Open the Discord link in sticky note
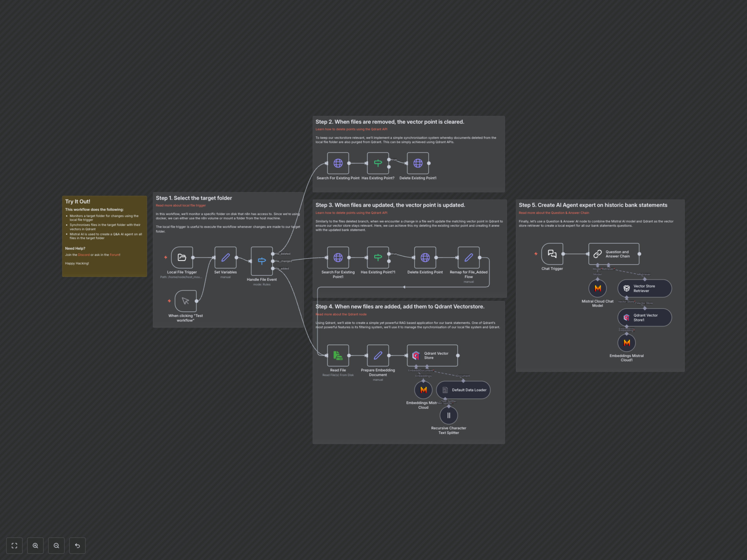 [84, 255]
